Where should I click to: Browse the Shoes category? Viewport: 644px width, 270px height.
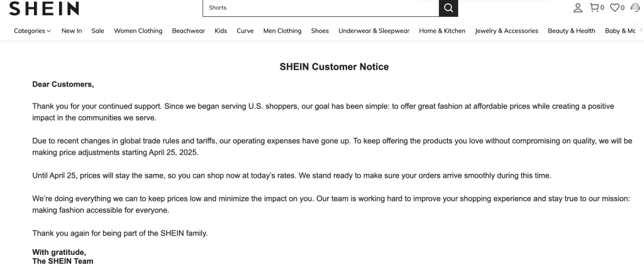pos(319,31)
